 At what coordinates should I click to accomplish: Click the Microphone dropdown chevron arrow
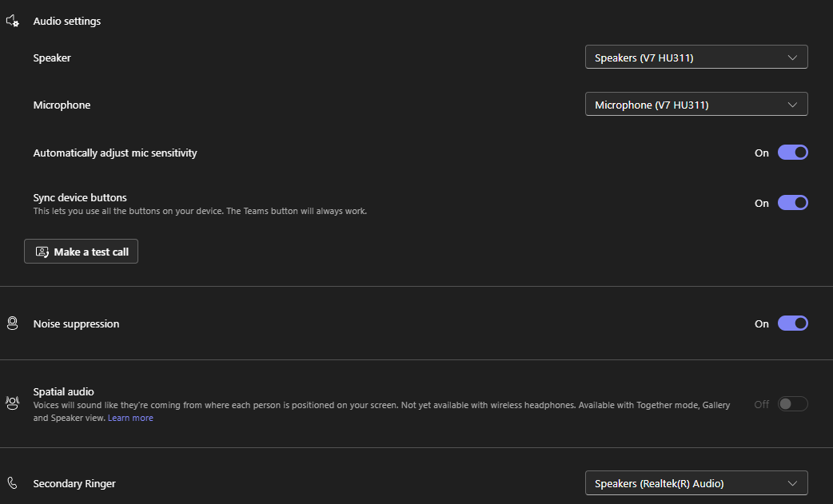(792, 105)
